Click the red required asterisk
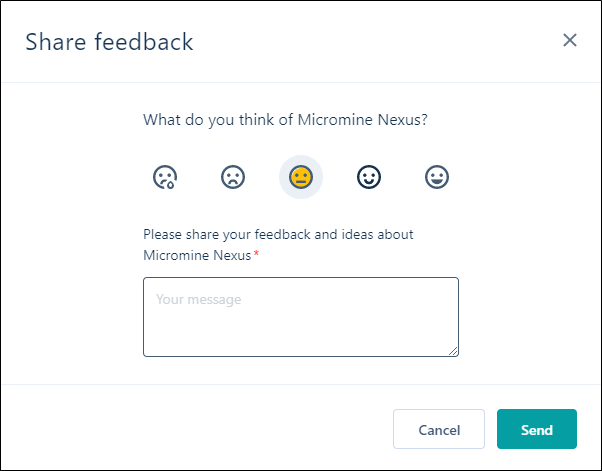The width and height of the screenshot is (602, 471). pyautogui.click(x=256, y=256)
